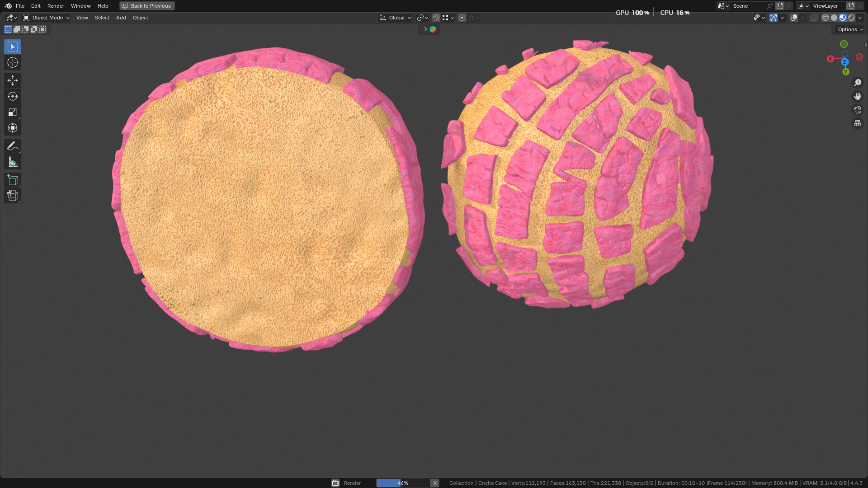Expand the collapsed region chevron near cube icon
Image resolution: width=868 pixels, height=488 pixels.
click(x=425, y=29)
